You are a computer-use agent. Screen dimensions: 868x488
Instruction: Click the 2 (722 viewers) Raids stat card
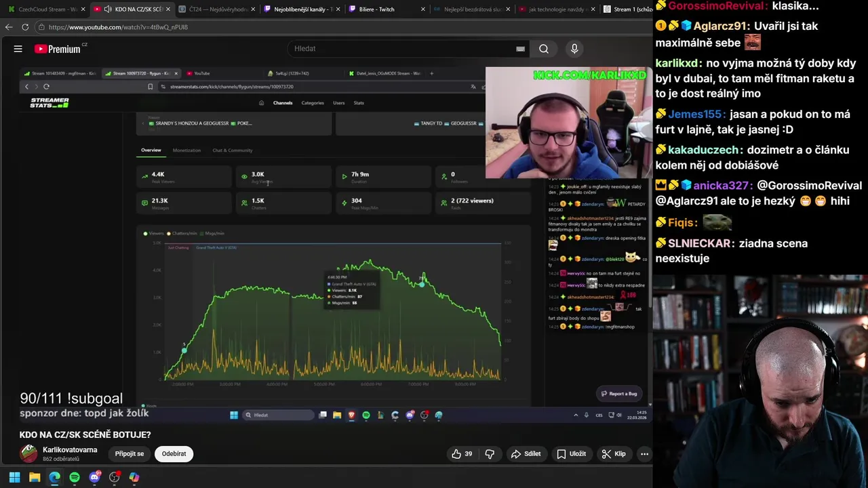(483, 203)
